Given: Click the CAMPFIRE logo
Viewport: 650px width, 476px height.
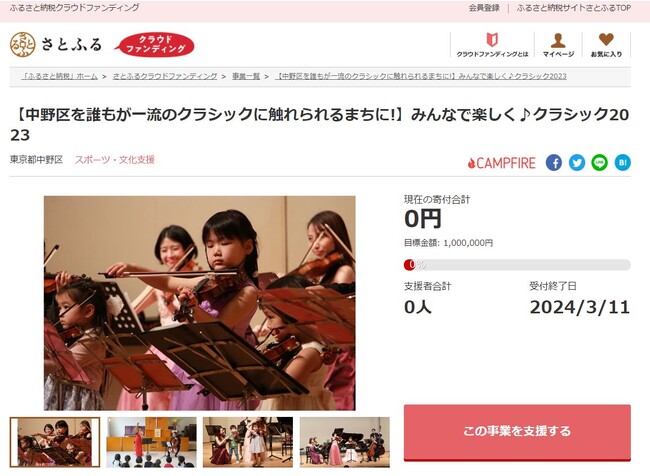Looking at the screenshot, I should pyautogui.click(x=502, y=163).
